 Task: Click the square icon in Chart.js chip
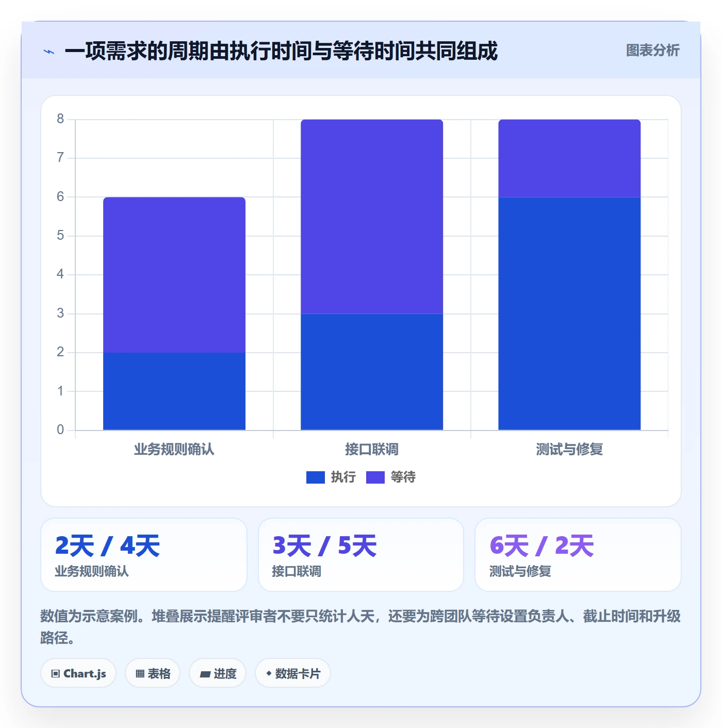[56, 674]
